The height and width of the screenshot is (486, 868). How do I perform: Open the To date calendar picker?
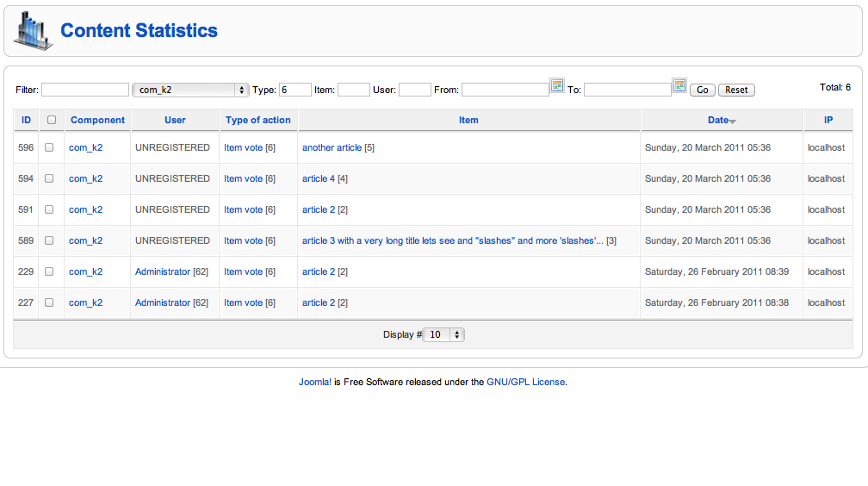pyautogui.click(x=679, y=85)
